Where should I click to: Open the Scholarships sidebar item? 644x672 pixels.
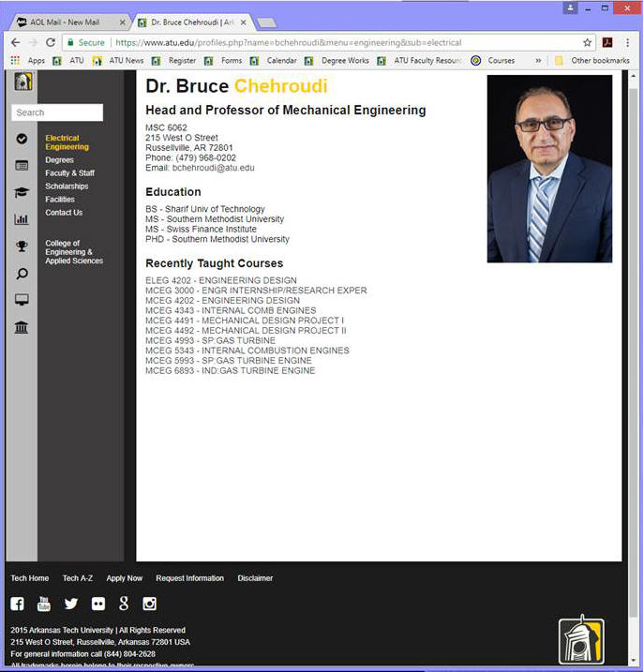pyautogui.click(x=67, y=187)
